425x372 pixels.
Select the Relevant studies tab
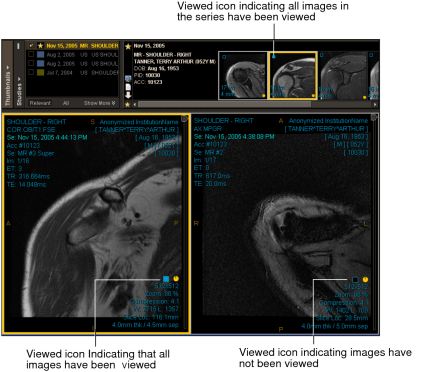point(40,103)
